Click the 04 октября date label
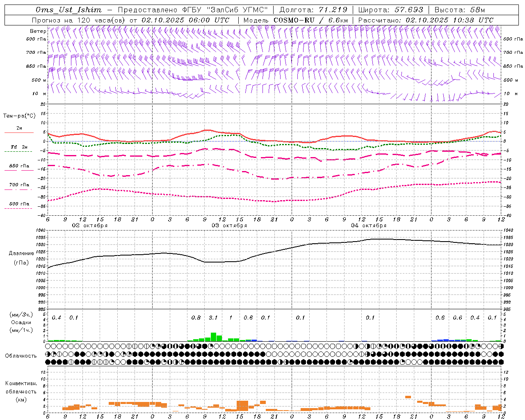The height and width of the screenshot is (420, 525). [x=368, y=226]
